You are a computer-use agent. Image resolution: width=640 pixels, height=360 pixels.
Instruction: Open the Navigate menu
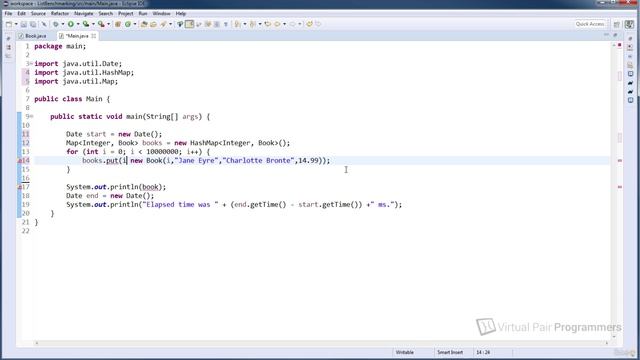coord(84,13)
